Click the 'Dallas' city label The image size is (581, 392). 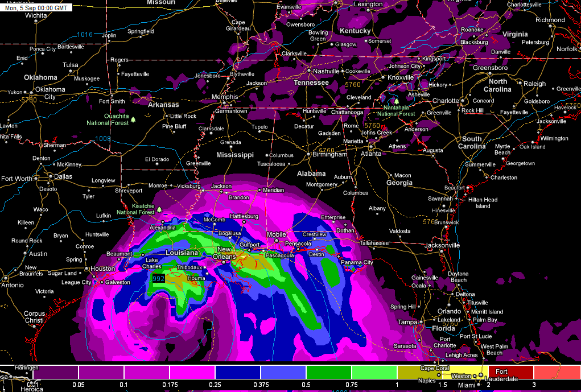(63, 176)
